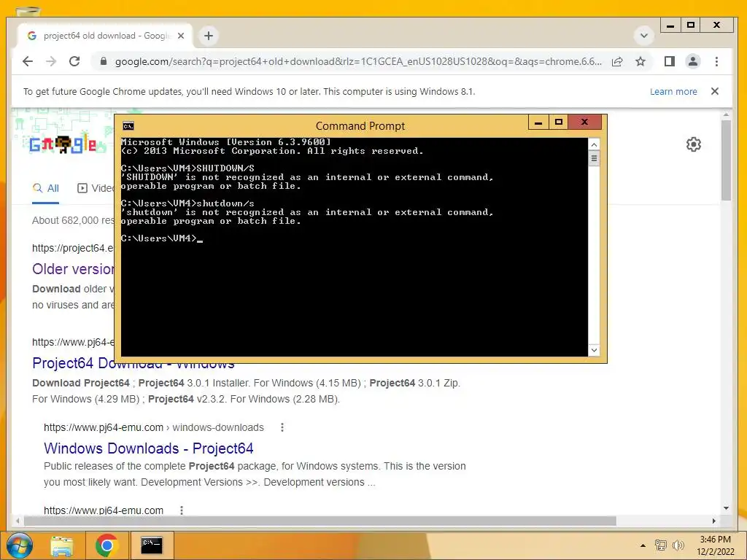Click 'About 682,000 res' result count text

(74, 220)
